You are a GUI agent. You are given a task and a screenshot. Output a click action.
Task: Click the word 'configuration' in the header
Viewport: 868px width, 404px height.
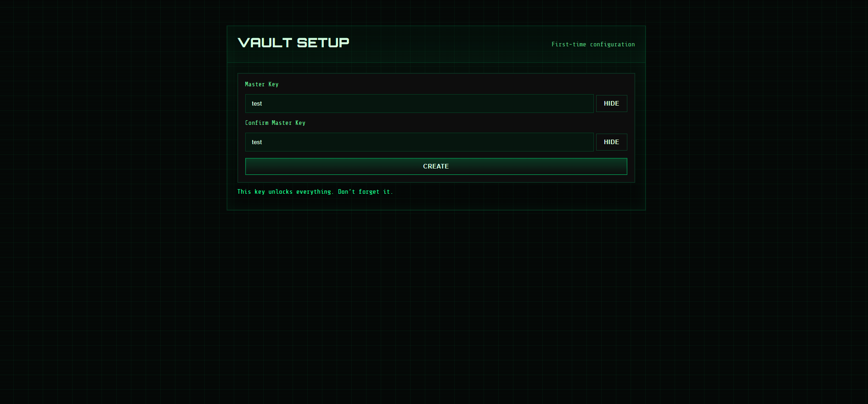612,45
